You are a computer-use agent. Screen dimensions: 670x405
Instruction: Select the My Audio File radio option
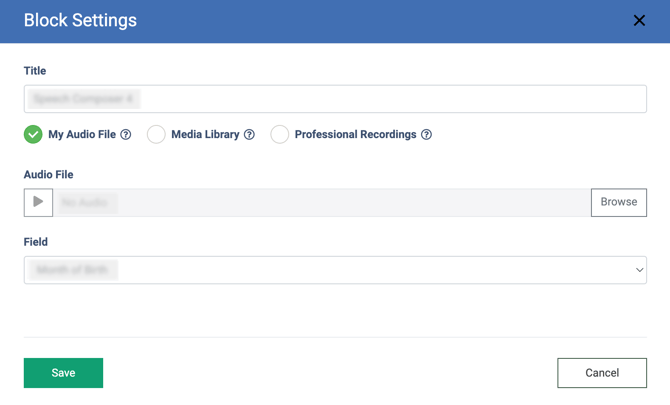33,134
